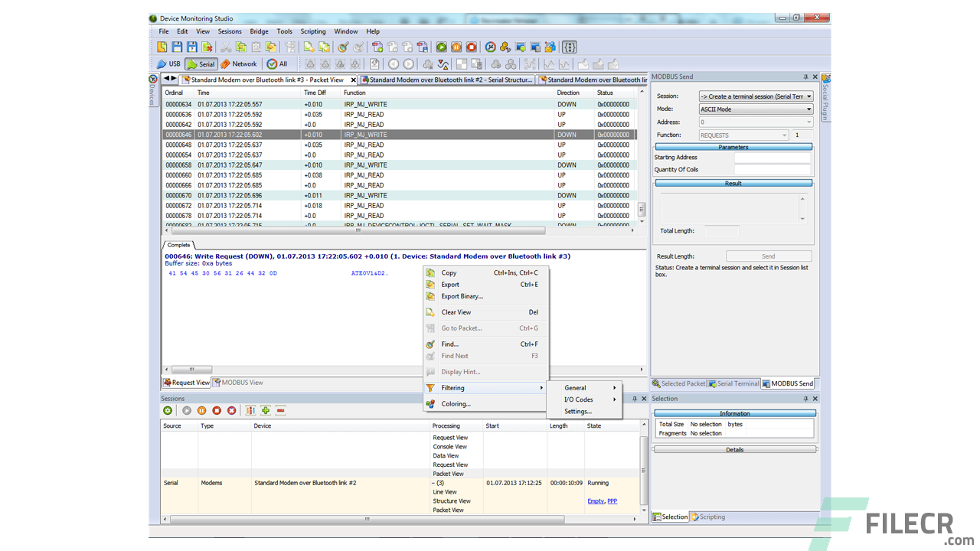Expand the General filtering submenu
Viewport: 980px width, 551px height.
[x=583, y=388]
